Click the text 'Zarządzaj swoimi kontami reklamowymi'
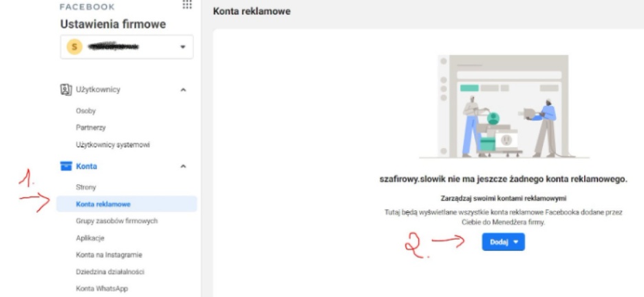The image size is (644, 297). tap(504, 198)
